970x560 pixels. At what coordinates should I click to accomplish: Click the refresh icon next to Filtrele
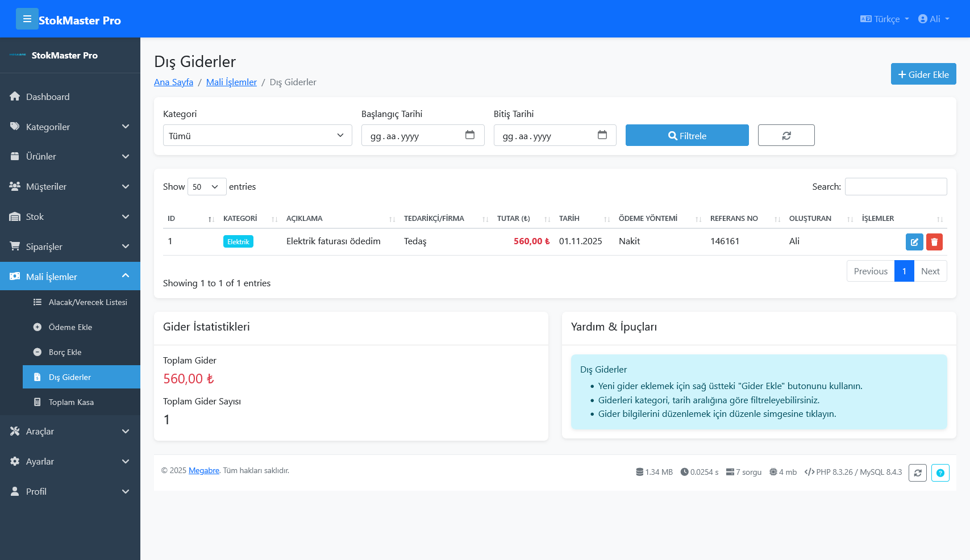point(786,135)
